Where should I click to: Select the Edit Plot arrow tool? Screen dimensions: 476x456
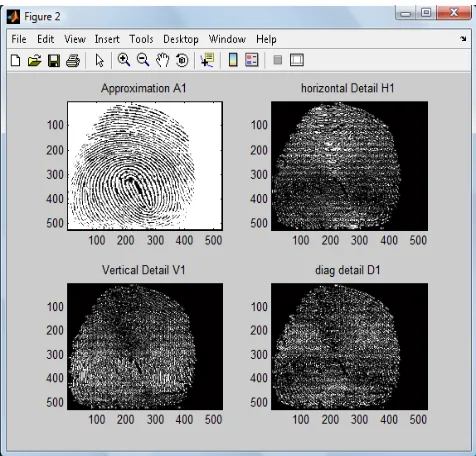(x=99, y=60)
